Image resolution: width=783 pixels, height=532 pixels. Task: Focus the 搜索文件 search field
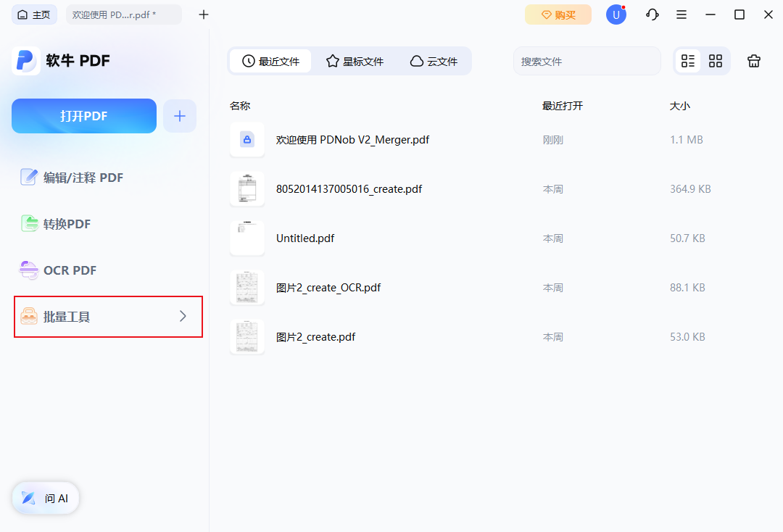click(x=587, y=62)
